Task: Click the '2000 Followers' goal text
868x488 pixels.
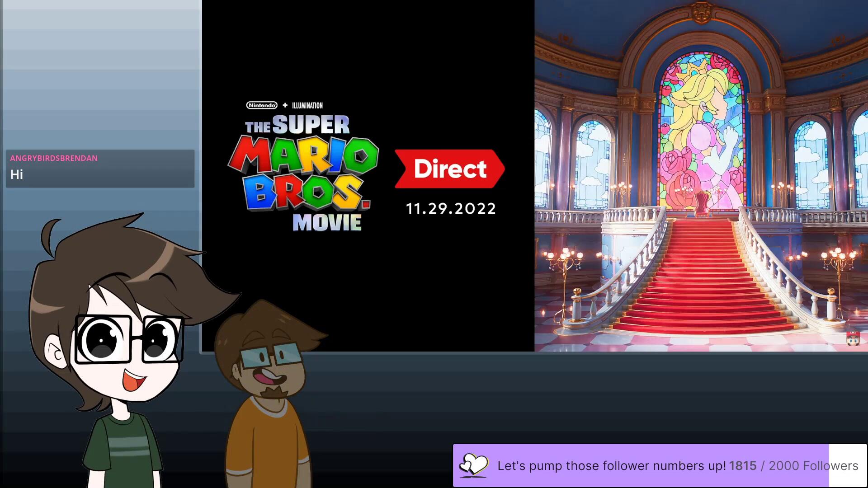Action: pyautogui.click(x=813, y=465)
